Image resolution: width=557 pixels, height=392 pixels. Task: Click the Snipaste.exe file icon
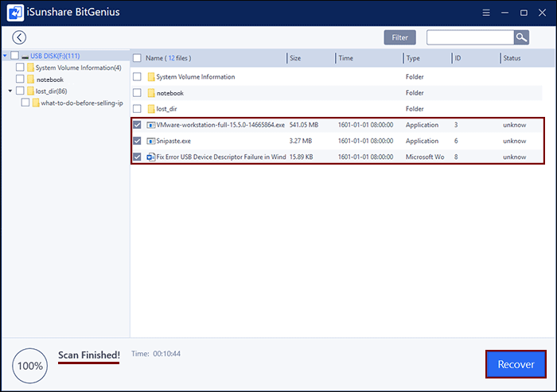click(x=151, y=141)
